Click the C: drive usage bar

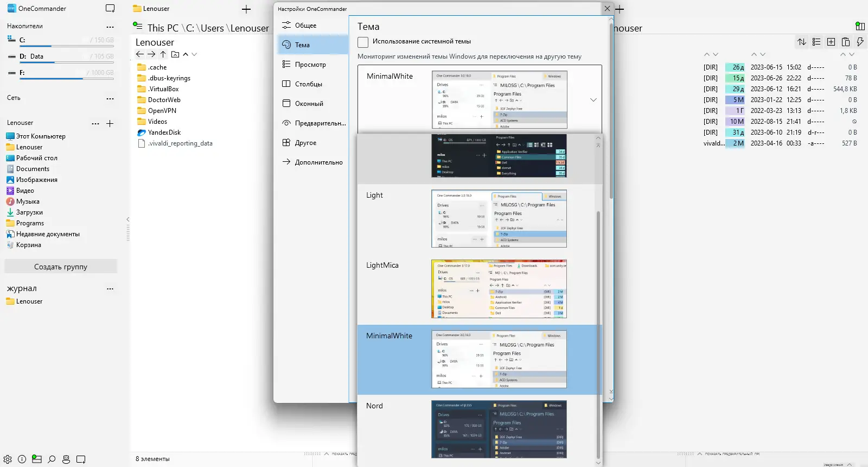coord(67,47)
